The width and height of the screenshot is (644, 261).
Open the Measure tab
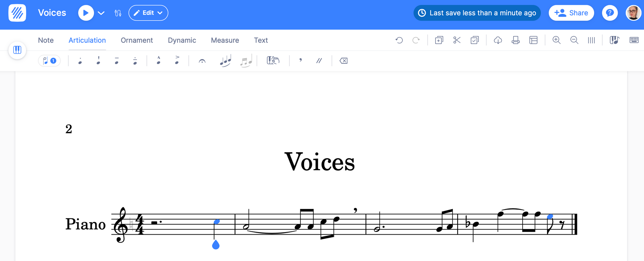(x=225, y=40)
